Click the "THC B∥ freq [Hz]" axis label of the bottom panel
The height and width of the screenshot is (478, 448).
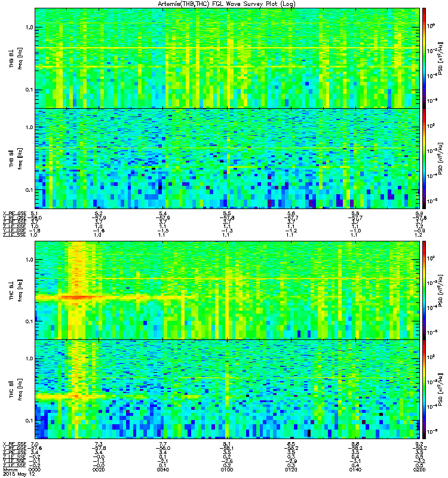click(16, 390)
